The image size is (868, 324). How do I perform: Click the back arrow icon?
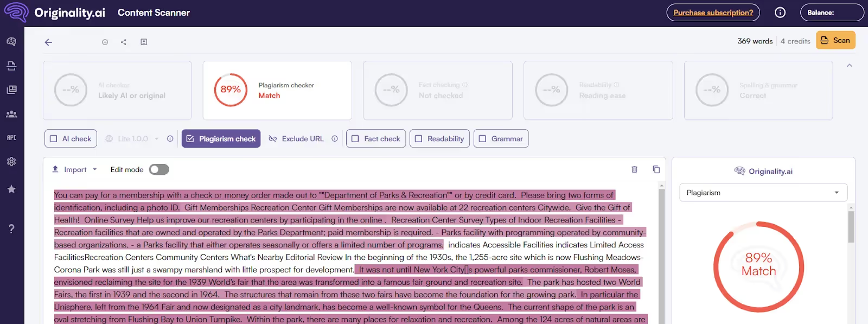[48, 42]
